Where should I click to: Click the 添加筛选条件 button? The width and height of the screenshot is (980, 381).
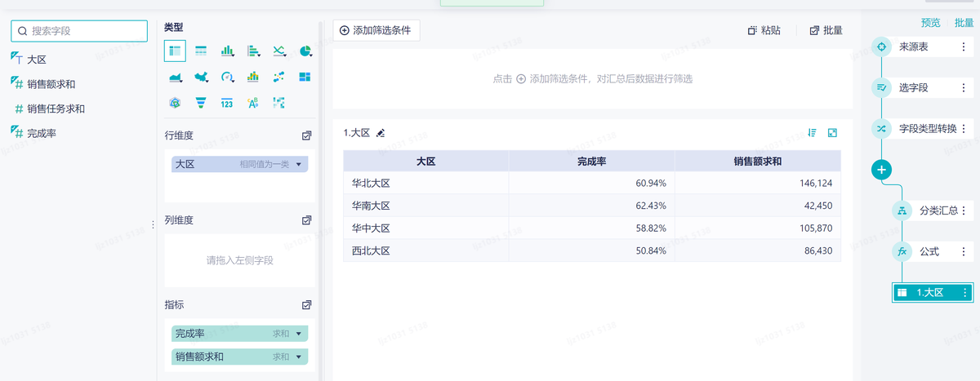tap(376, 30)
